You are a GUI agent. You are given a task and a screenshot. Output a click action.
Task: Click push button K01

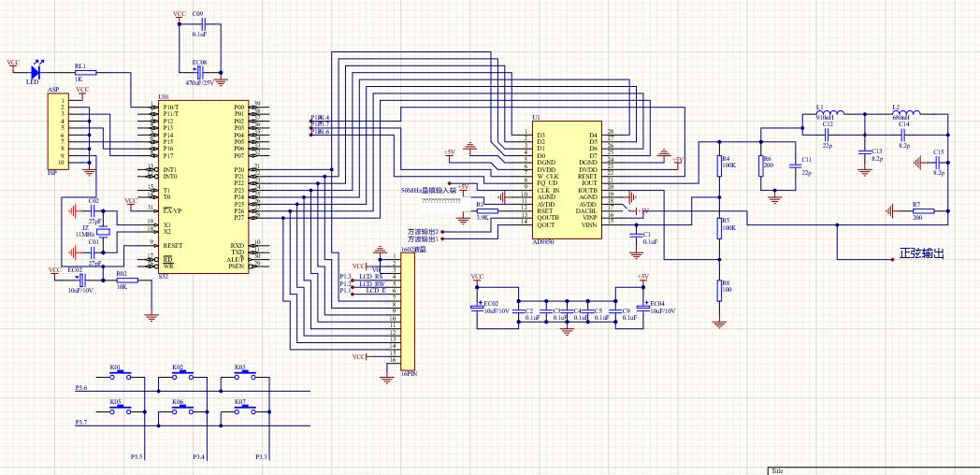tap(120, 376)
